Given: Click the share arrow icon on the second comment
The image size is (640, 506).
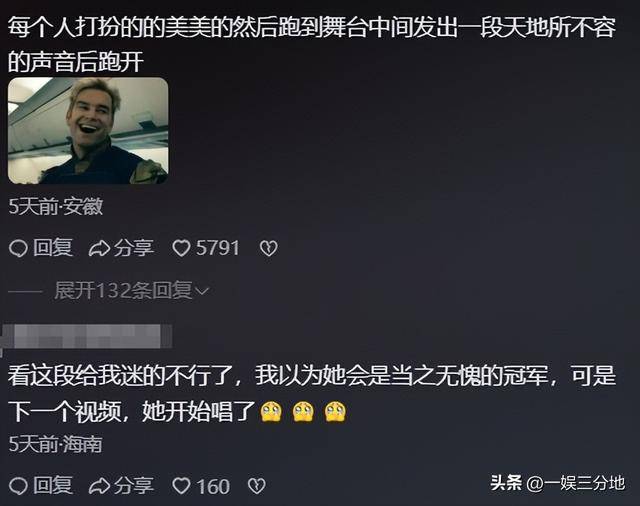Looking at the screenshot, I should (99, 486).
